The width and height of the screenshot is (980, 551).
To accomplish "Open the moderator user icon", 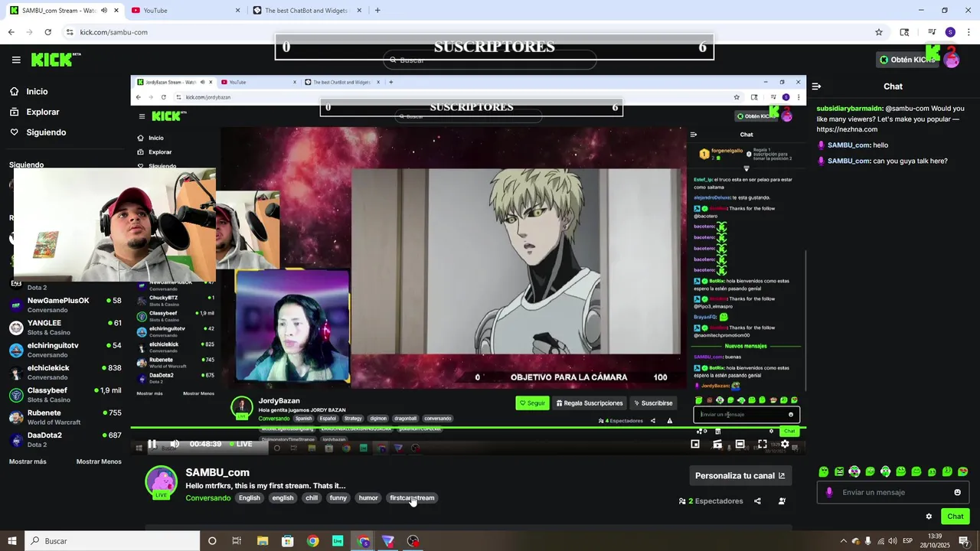I will point(782,501).
